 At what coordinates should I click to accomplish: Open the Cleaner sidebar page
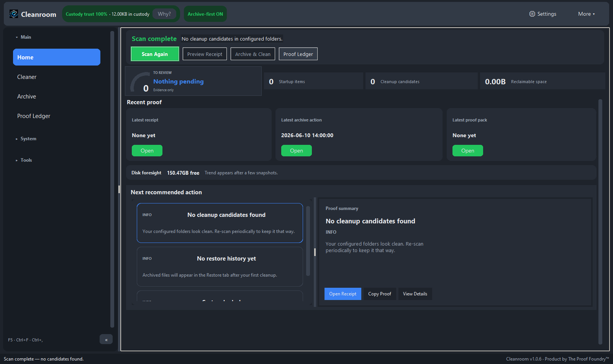(x=57, y=77)
